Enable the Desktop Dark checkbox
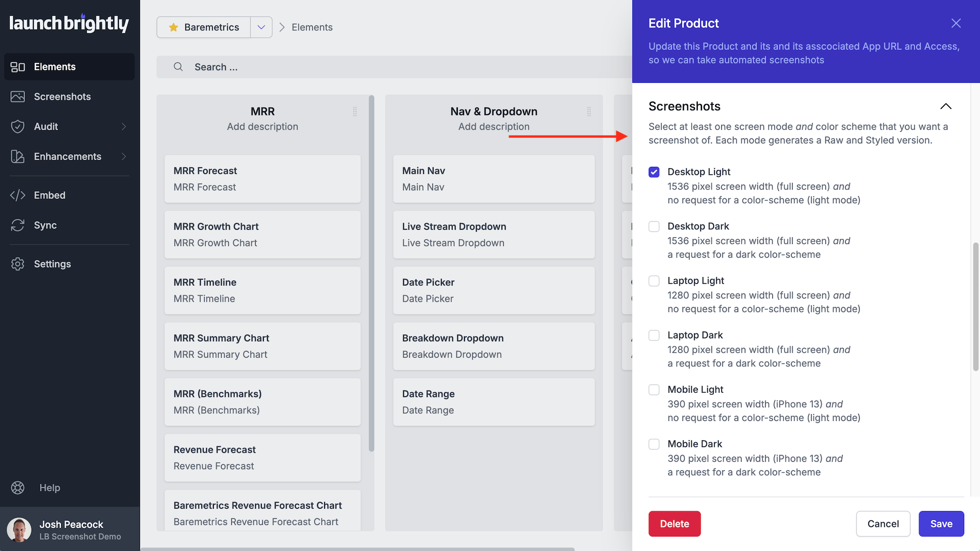Viewport: 980px width, 551px height. (x=654, y=227)
